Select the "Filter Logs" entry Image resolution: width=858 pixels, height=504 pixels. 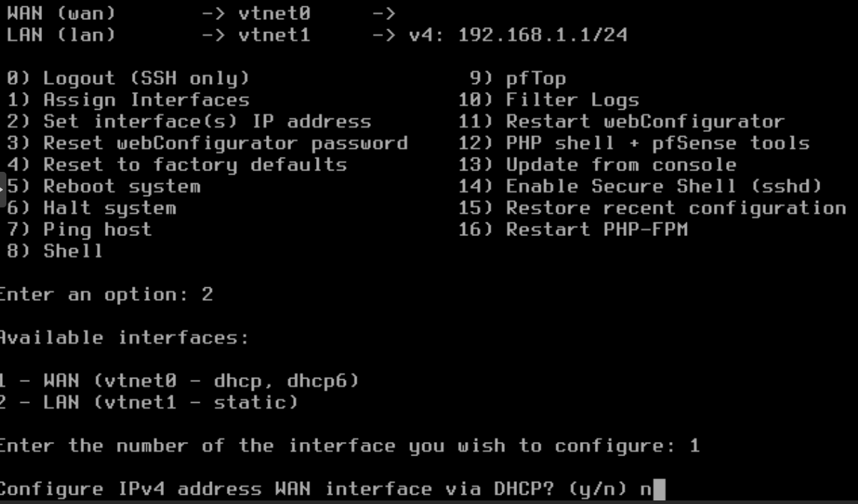572,100
